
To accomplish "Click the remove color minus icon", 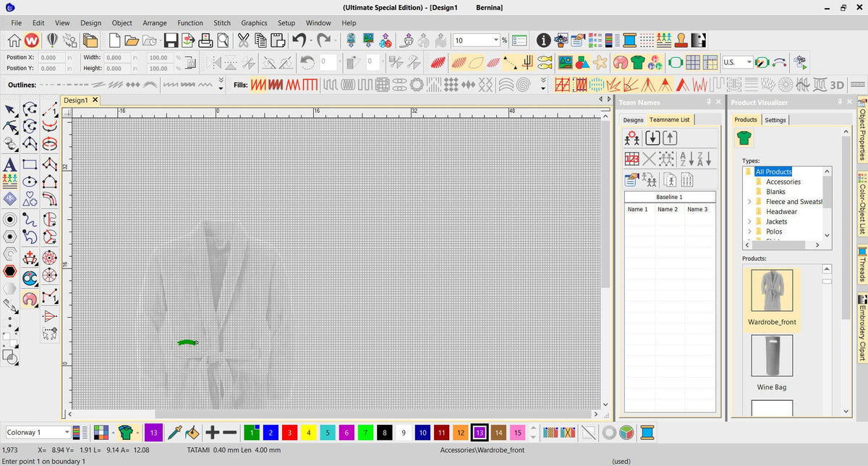I will tap(230, 433).
